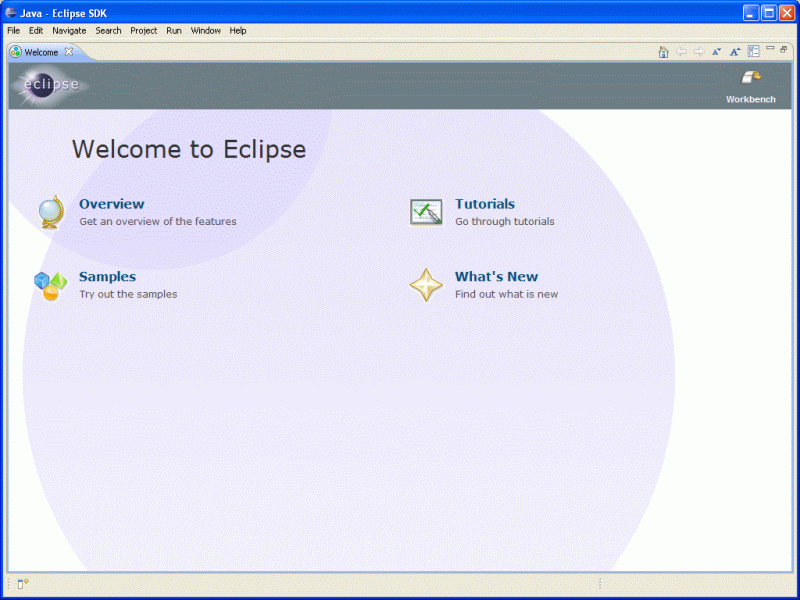Open the Overview link
The width and height of the screenshot is (800, 600).
112,204
